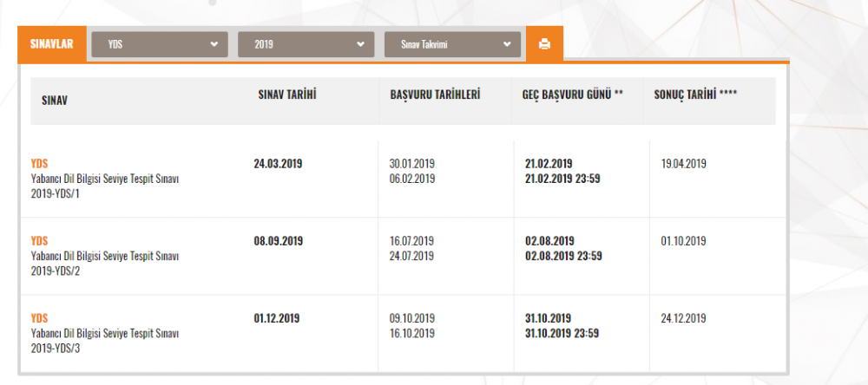Click late application time 31.10.2019 23:59
This screenshot has width=868, height=385.
pyautogui.click(x=562, y=334)
